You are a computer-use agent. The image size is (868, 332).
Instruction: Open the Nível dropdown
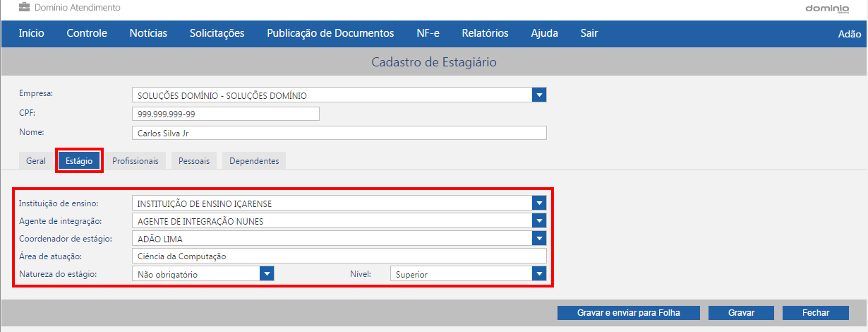[539, 274]
